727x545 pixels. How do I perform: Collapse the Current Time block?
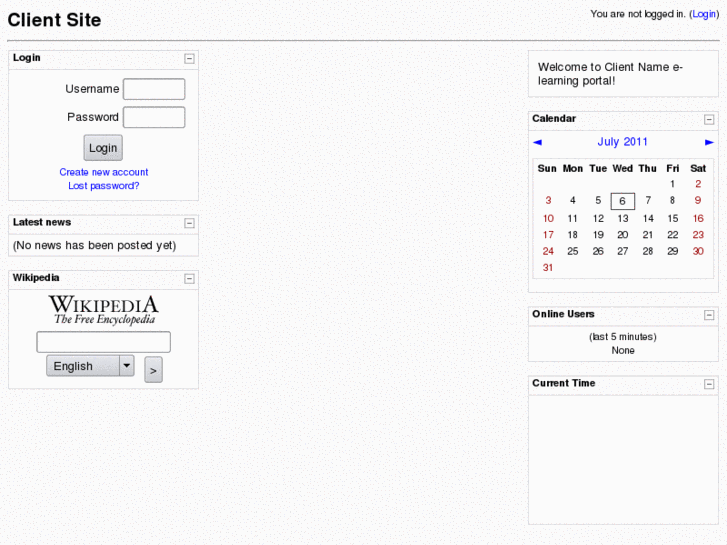pyautogui.click(x=709, y=384)
